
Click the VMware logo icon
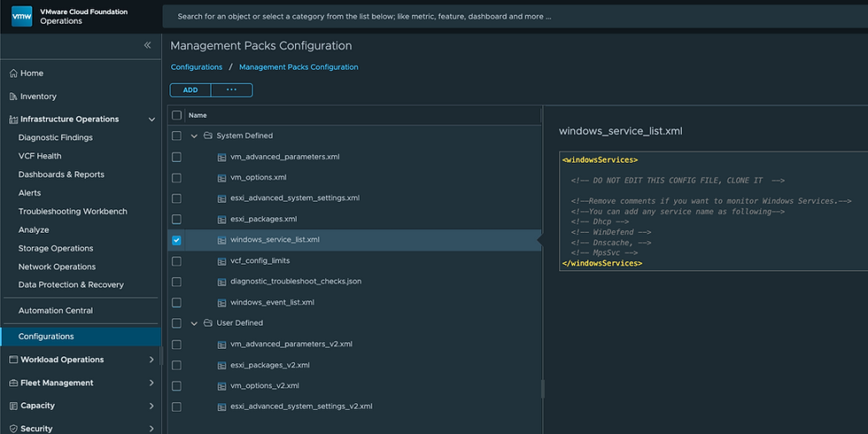(22, 16)
